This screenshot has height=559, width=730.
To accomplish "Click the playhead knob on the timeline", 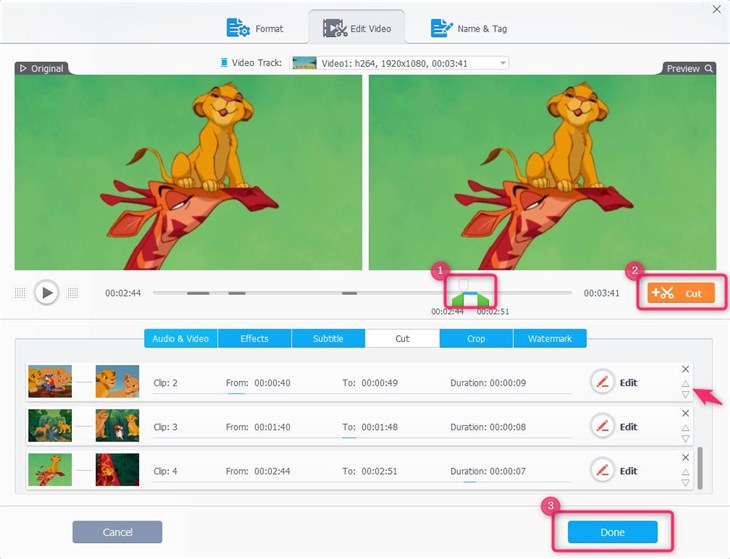I will pyautogui.click(x=463, y=284).
